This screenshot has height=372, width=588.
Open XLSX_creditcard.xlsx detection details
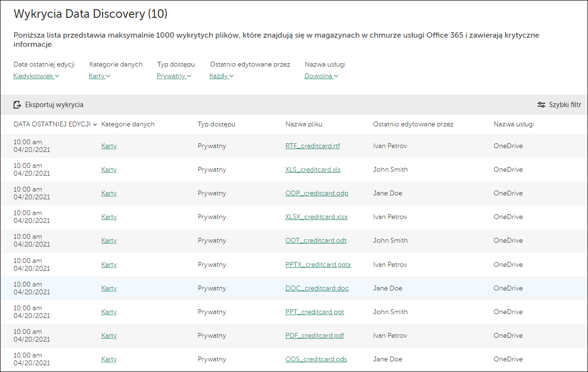click(316, 217)
